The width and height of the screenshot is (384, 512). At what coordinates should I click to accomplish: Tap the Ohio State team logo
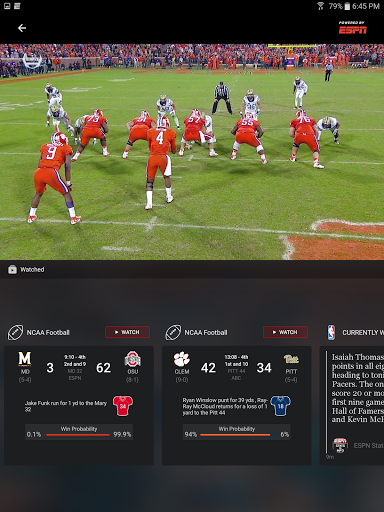click(x=132, y=359)
